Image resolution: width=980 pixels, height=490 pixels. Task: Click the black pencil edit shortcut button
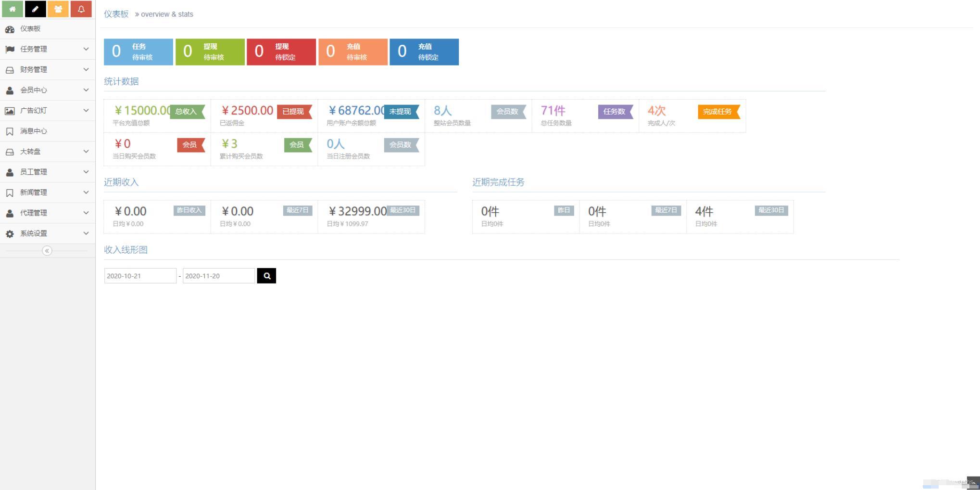point(35,9)
